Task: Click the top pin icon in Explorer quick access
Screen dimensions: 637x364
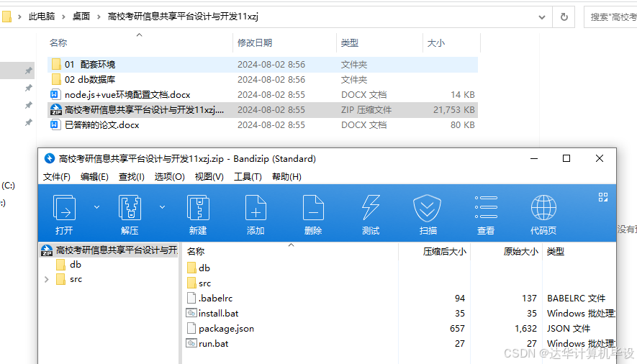Action: (x=29, y=70)
